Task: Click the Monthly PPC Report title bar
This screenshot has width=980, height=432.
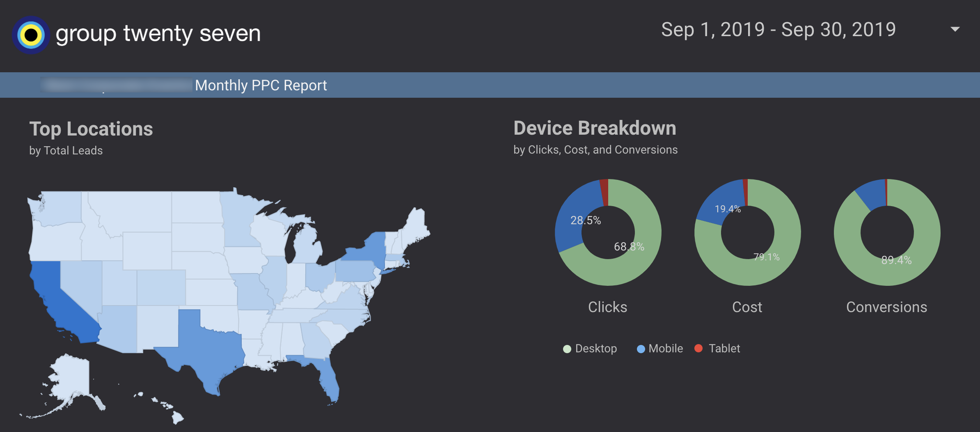Action: point(261,85)
